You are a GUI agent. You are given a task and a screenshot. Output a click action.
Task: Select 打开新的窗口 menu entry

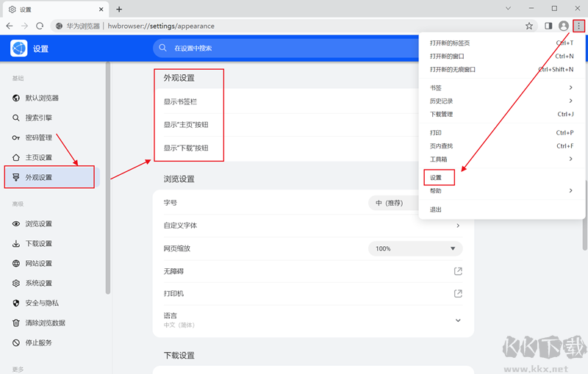pyautogui.click(x=501, y=57)
